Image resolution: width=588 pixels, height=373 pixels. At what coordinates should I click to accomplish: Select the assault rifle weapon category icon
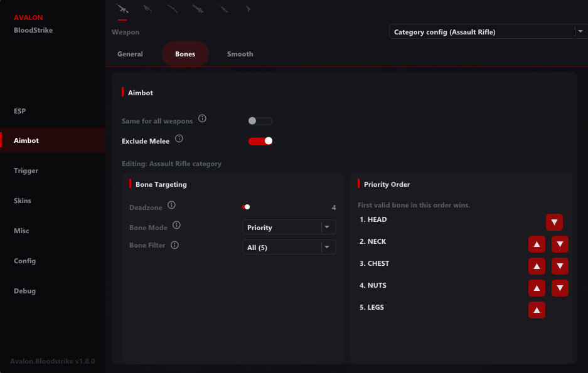122,9
